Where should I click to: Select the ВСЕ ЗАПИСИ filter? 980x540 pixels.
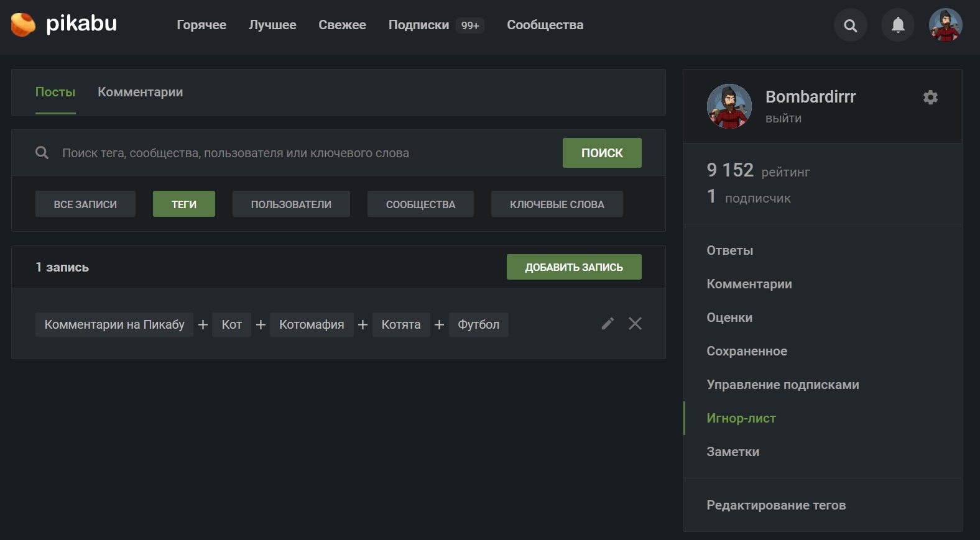pyautogui.click(x=85, y=204)
